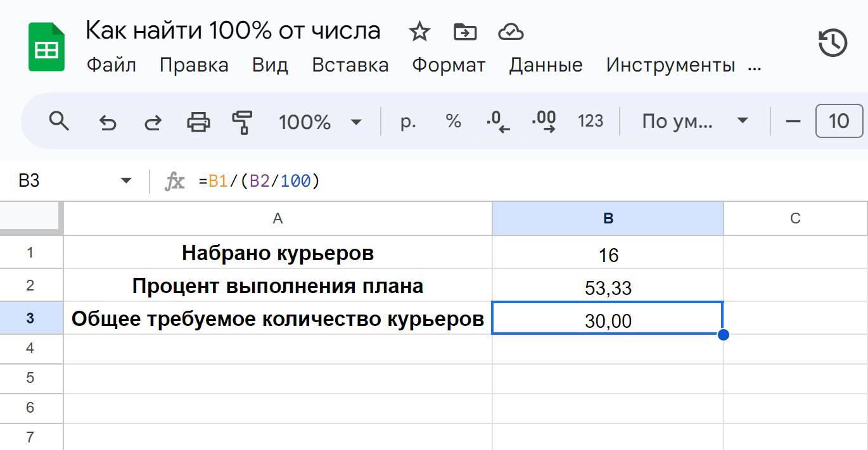This screenshot has width=868, height=450.
Task: Select cell 'Процент выполнения плана'
Action: tap(278, 285)
